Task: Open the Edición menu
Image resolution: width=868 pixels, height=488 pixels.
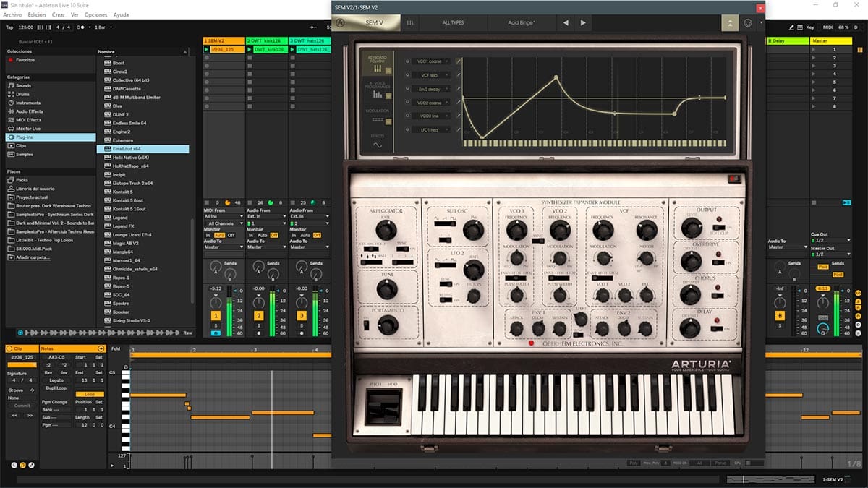Action: tap(36, 14)
